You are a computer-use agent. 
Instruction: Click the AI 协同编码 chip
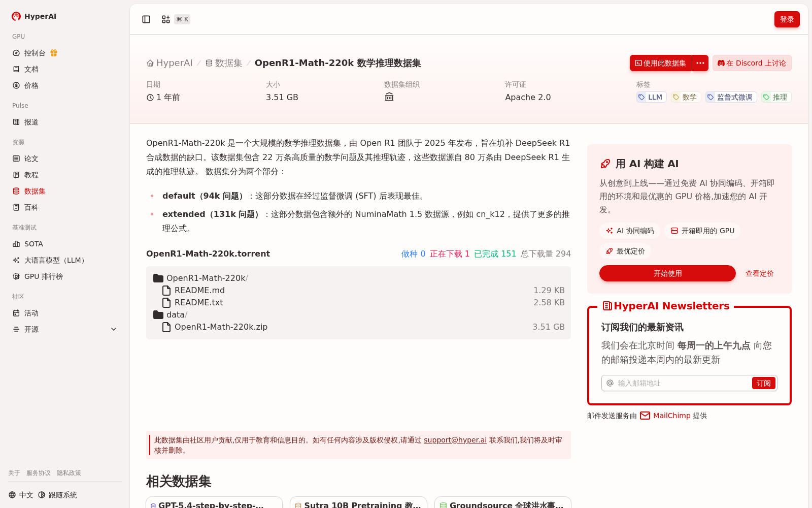630,231
